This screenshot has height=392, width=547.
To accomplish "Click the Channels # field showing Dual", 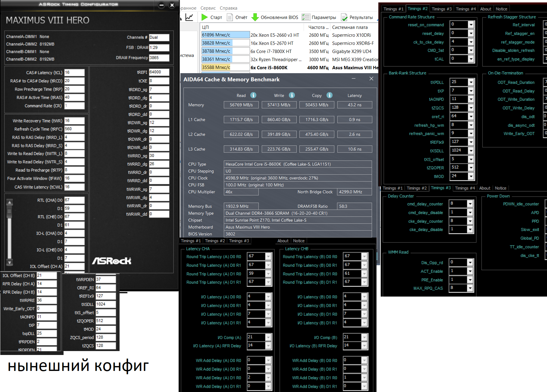I will pos(159,38).
